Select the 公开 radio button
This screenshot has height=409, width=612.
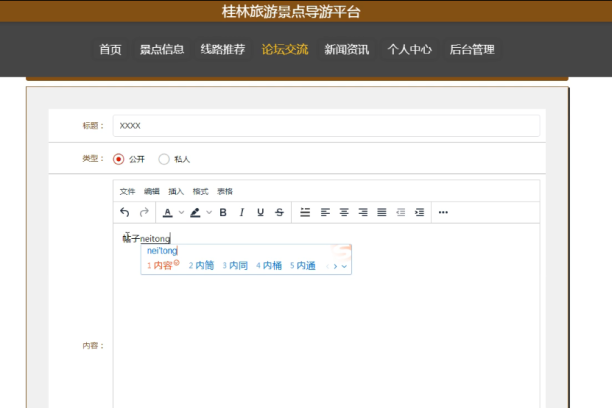click(x=119, y=159)
